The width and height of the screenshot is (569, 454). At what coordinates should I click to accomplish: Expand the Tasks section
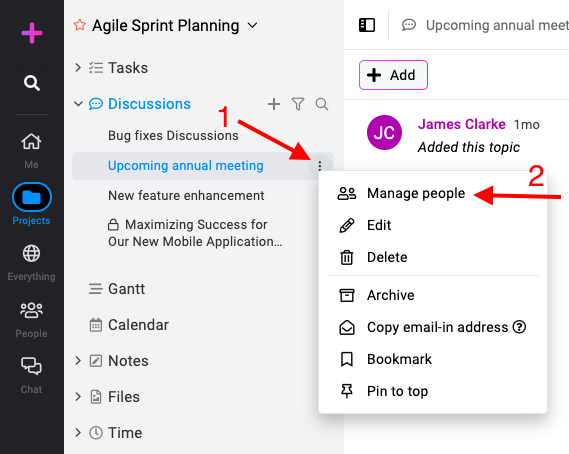click(78, 68)
